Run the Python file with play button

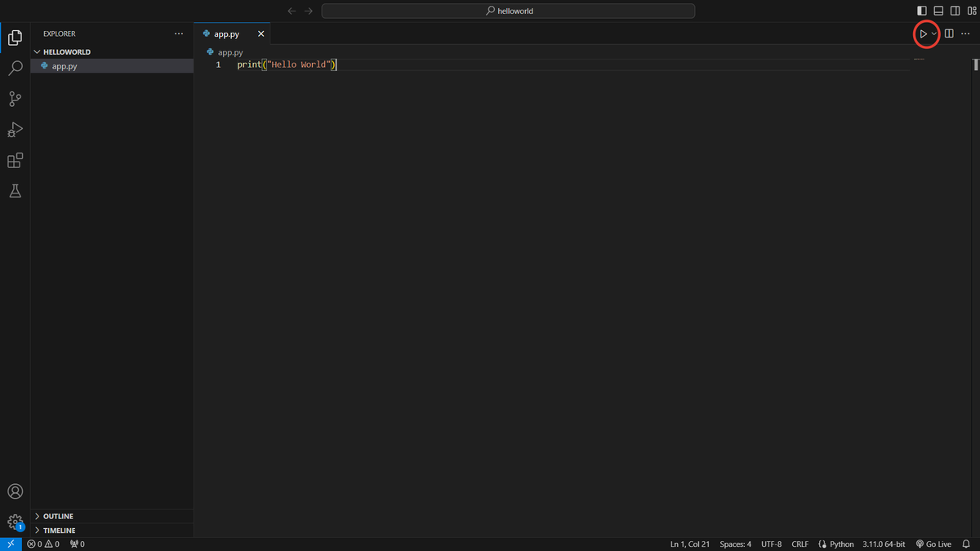click(923, 33)
